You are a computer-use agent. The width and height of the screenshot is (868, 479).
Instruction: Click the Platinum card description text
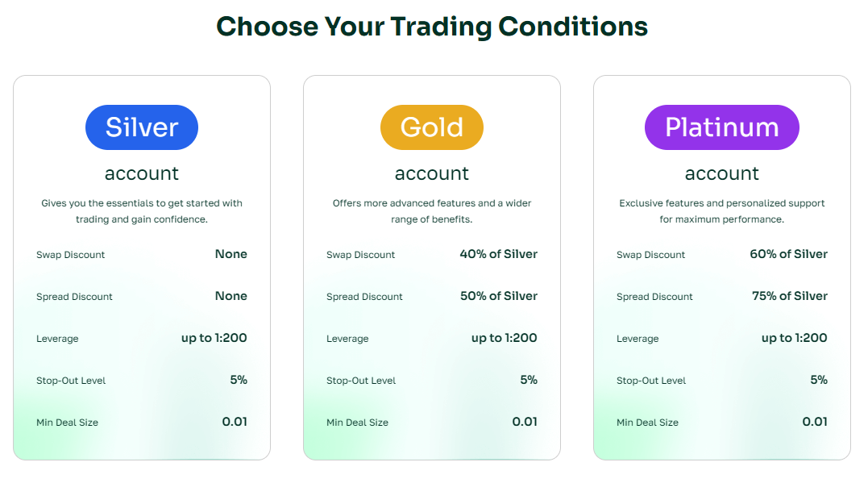coord(722,211)
